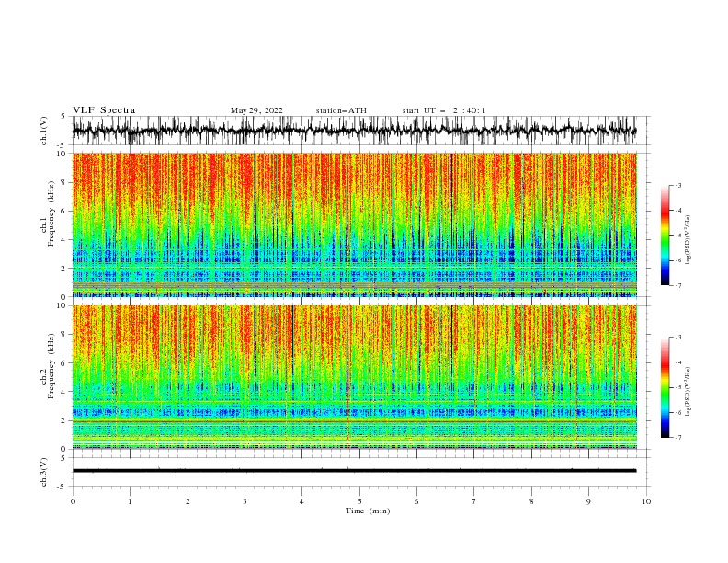Click the "Time (min)" axis label
This screenshot has width=728, height=563.
coord(368,511)
